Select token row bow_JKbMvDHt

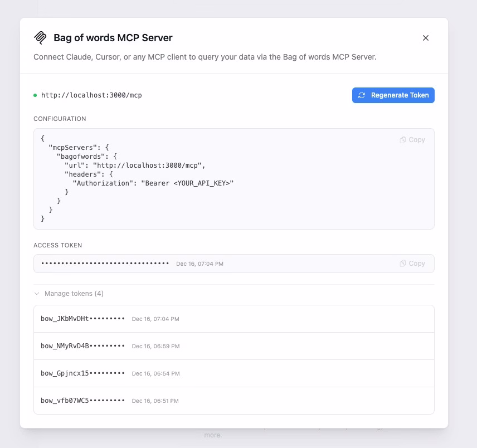(x=234, y=319)
